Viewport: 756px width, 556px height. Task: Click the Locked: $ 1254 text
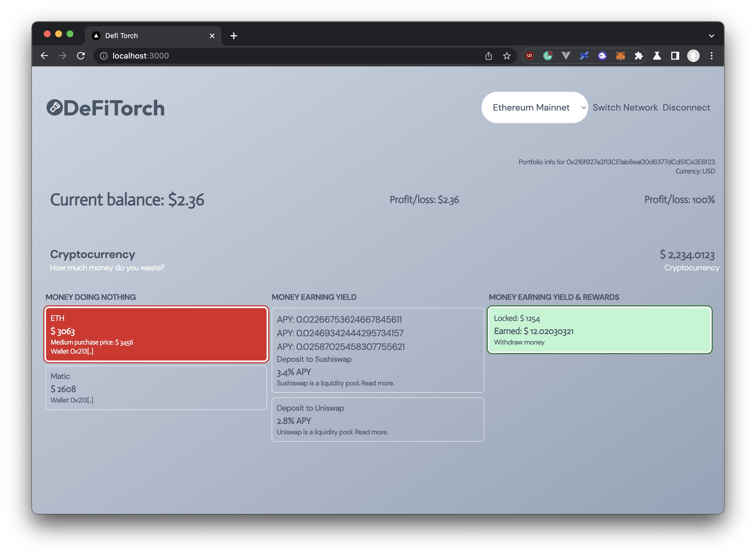[517, 318]
